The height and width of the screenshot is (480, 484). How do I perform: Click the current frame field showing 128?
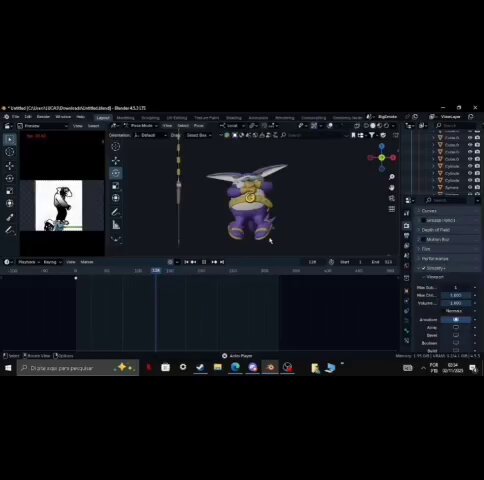click(312, 262)
